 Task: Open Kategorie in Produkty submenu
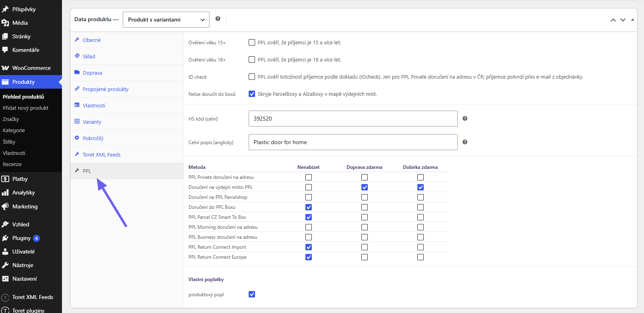pos(14,130)
